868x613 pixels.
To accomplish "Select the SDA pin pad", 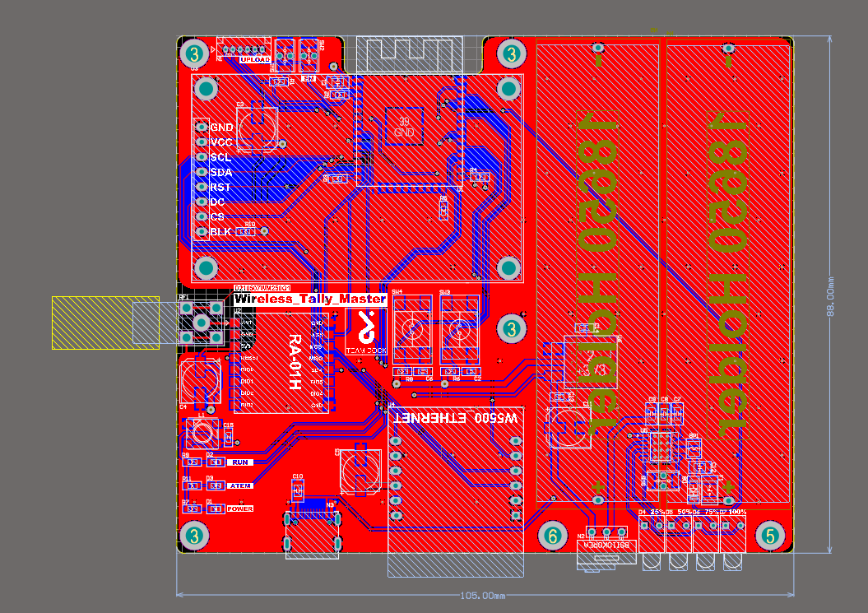I will [x=202, y=172].
